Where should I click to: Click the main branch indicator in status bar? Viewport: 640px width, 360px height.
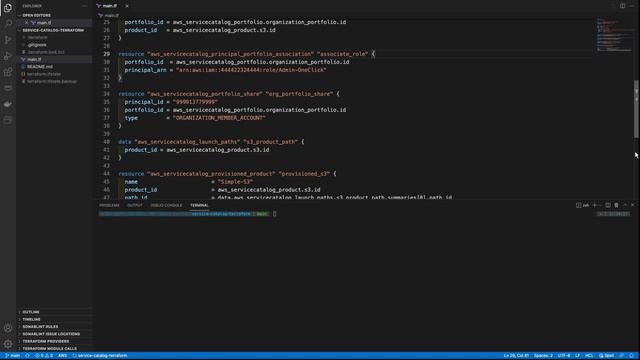13,356
